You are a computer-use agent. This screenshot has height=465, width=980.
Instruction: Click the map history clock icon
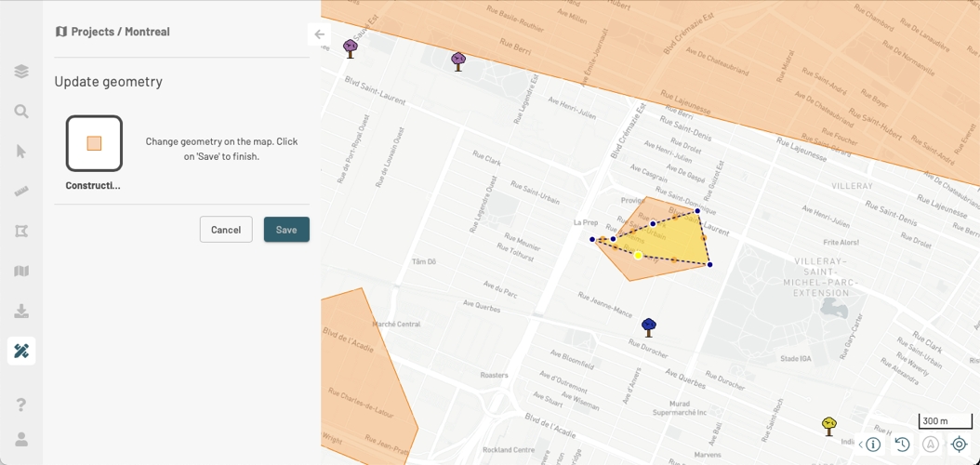[x=902, y=445]
